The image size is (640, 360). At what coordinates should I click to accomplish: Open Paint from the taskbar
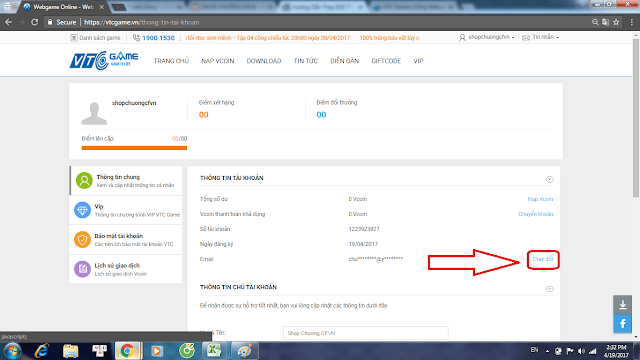[244, 351]
